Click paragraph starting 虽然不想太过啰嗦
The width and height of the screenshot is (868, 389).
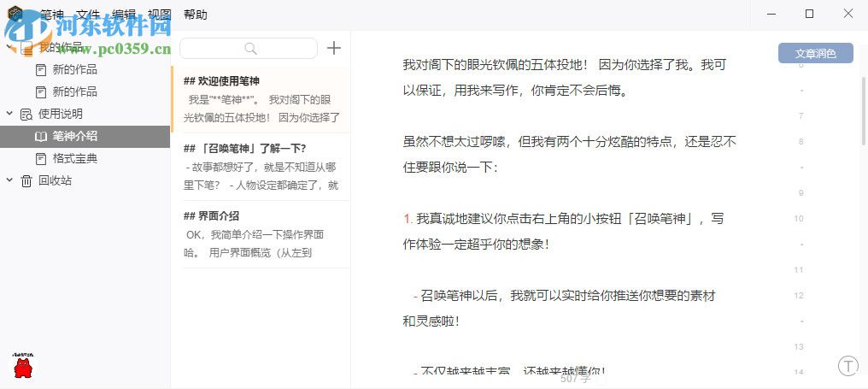[569, 155]
